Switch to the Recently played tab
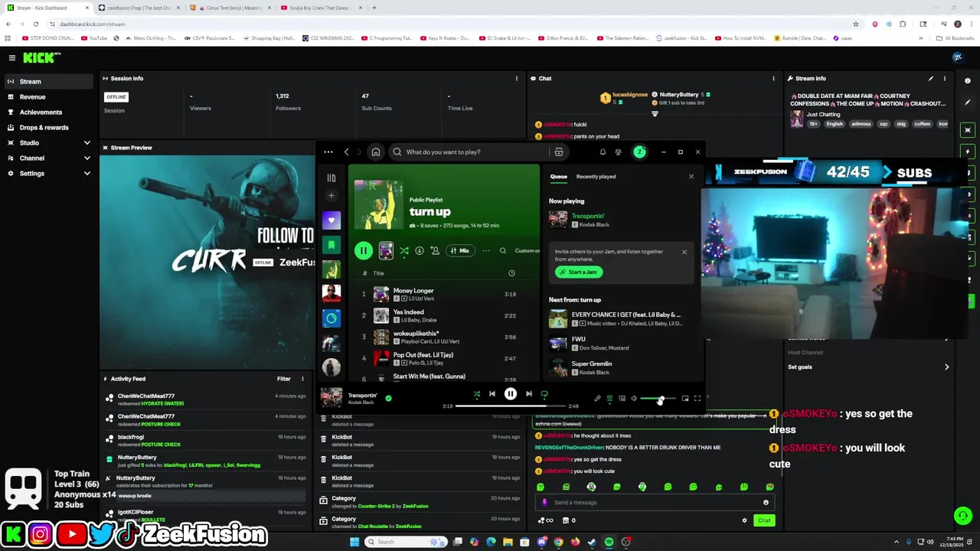This screenshot has width=980, height=551. pos(596,177)
